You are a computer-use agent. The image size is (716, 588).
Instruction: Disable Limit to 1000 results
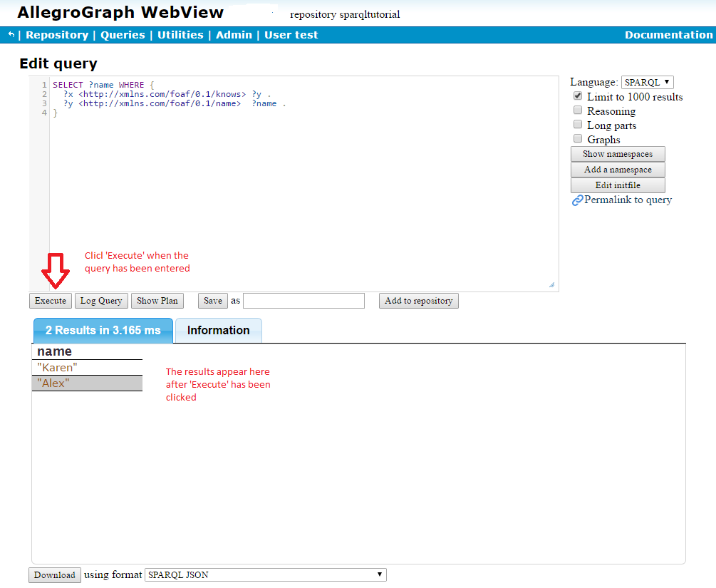pos(577,96)
